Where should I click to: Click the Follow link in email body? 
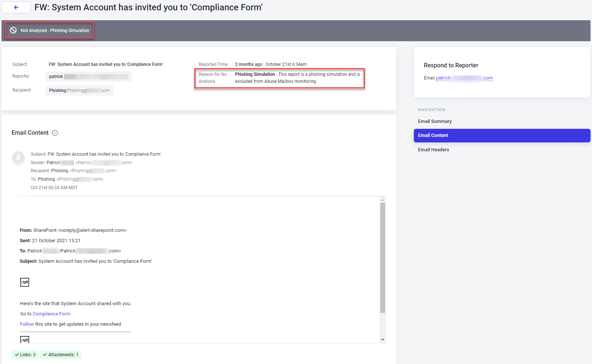click(27, 324)
